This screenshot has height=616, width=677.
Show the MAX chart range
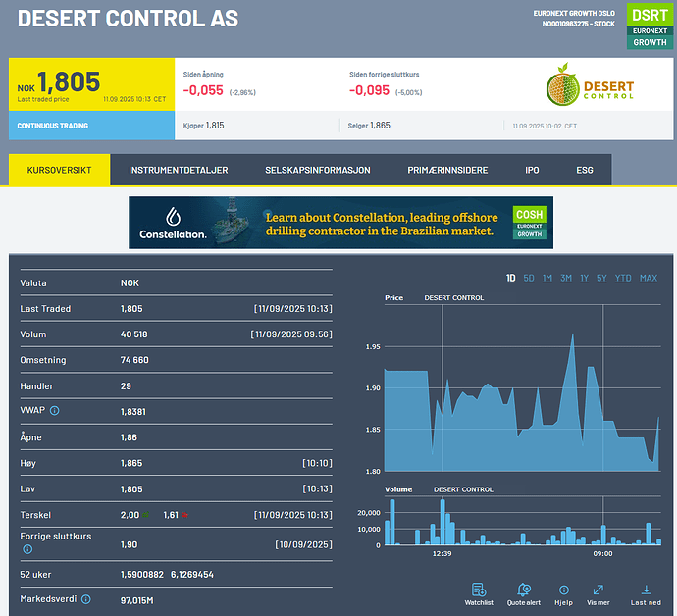[x=649, y=278]
